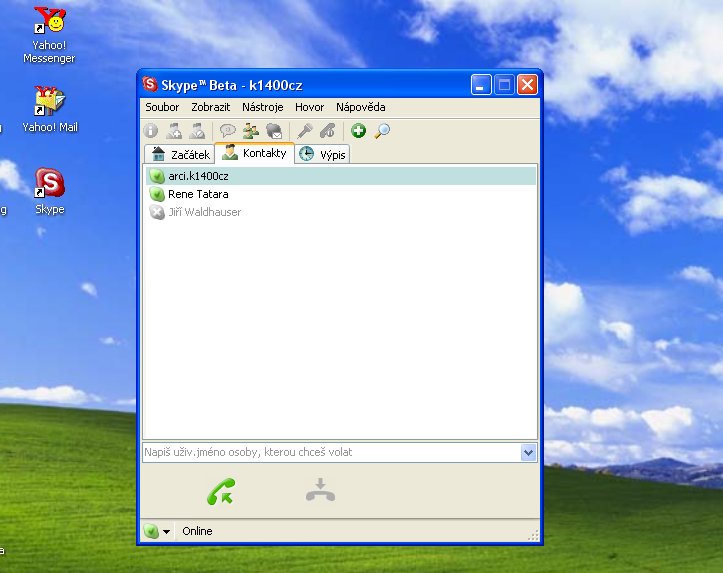
Task: Click the green call phone button
Action: point(221,491)
